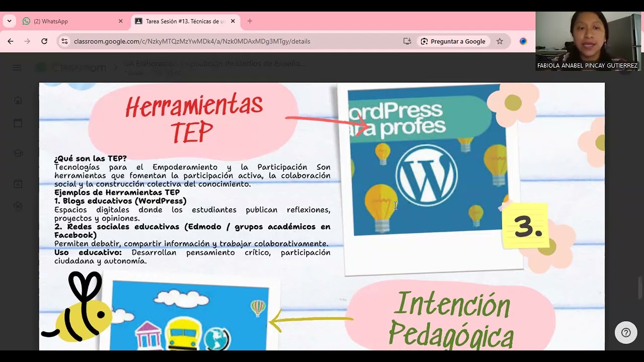The height and width of the screenshot is (362, 644).
Task: Click the heading '¿Qué son las TEP?'
Action: tap(91, 158)
